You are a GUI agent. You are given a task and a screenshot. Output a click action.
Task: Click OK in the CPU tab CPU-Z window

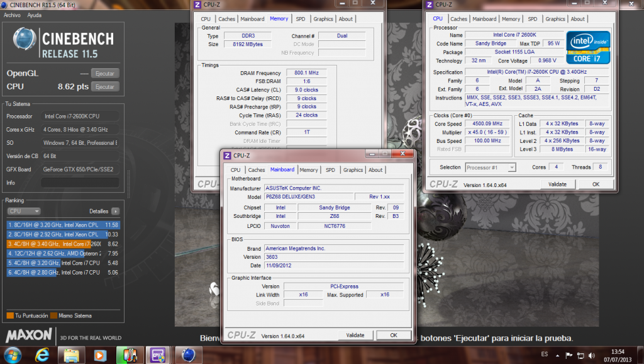point(596,185)
